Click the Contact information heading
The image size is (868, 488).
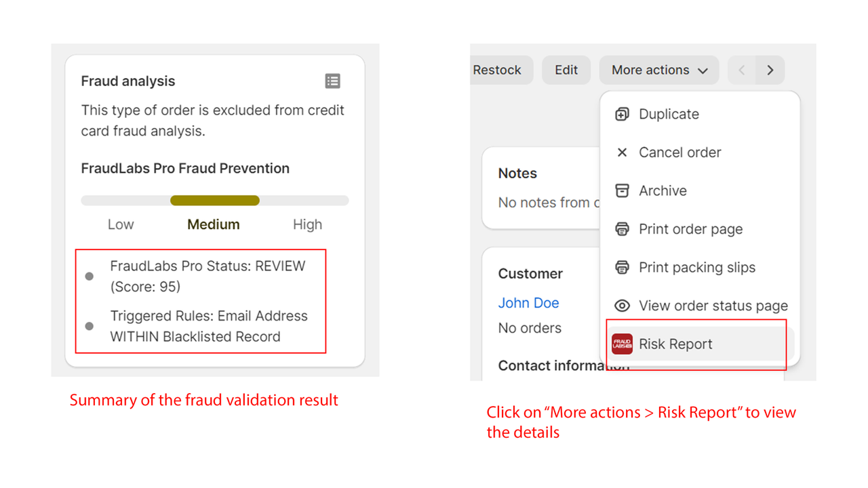click(x=564, y=365)
